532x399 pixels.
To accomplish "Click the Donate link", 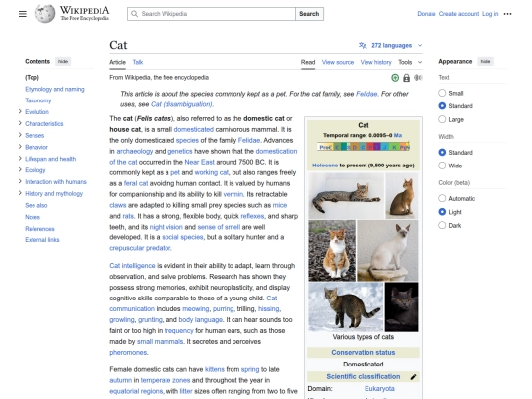I will click(427, 14).
